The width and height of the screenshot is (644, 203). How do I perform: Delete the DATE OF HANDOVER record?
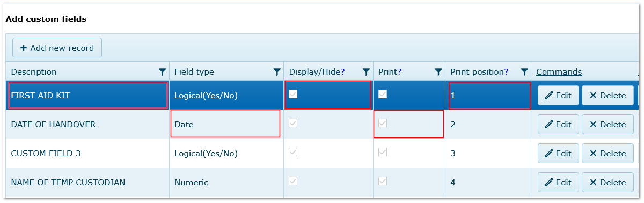coord(608,124)
